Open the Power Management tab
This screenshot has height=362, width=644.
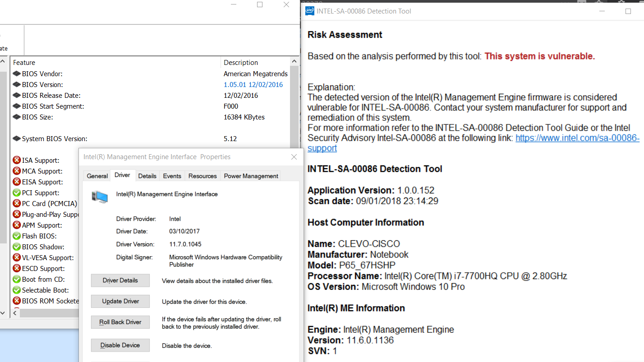tap(251, 176)
